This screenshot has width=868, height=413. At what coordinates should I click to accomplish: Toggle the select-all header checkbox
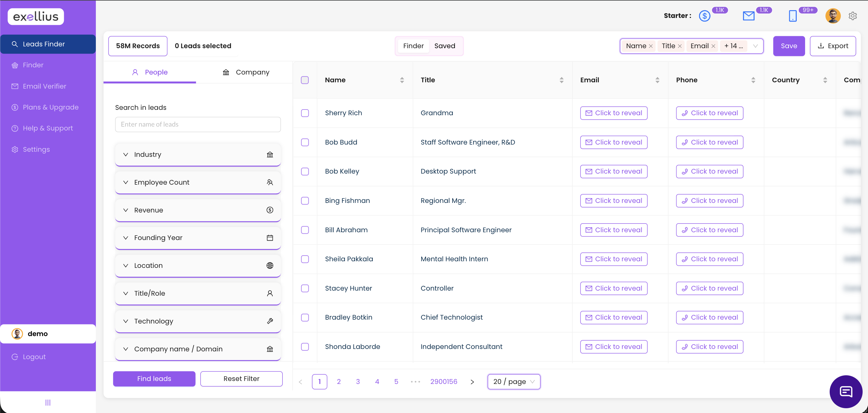(x=305, y=80)
